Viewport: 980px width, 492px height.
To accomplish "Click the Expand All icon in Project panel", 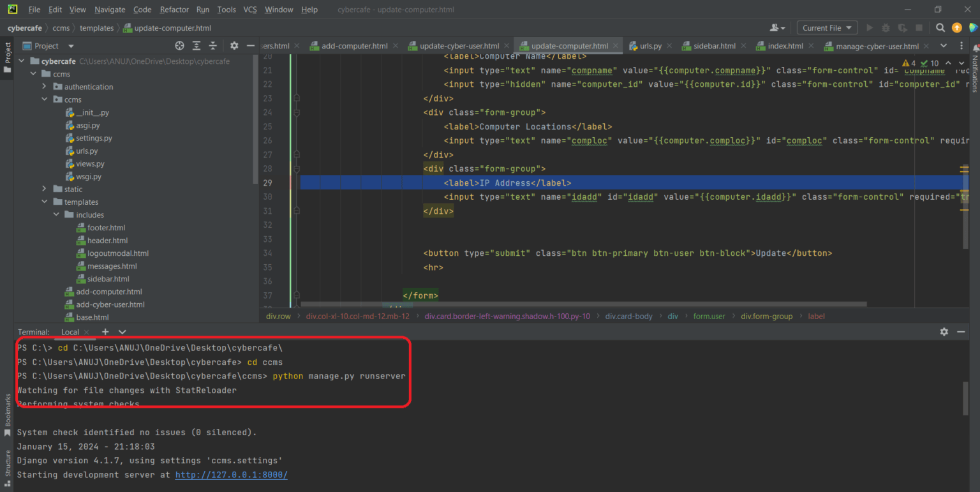I will [197, 46].
